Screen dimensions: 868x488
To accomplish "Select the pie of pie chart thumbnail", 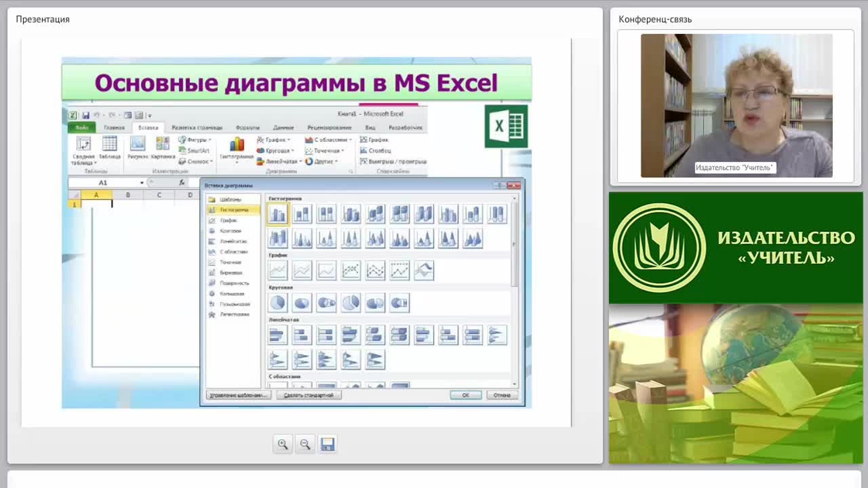I will coord(326,303).
